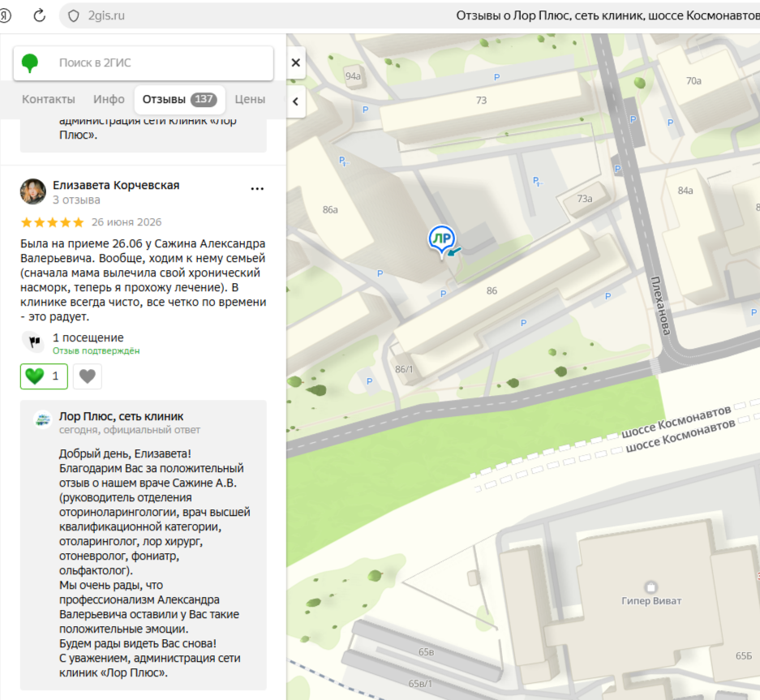Image resolution: width=760 pixels, height=700 pixels.
Task: Click the parking icon beside building 86/1
Action: coord(369,381)
